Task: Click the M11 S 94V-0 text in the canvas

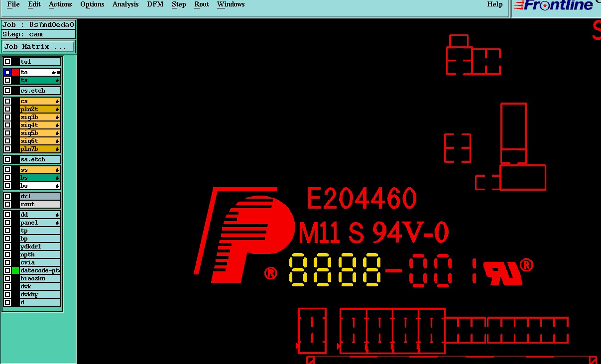Action: point(374,232)
